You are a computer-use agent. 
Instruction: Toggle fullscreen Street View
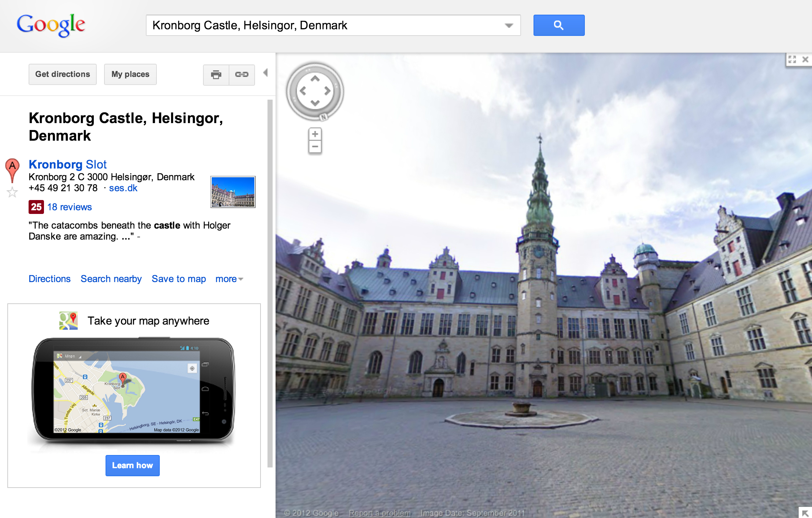792,59
